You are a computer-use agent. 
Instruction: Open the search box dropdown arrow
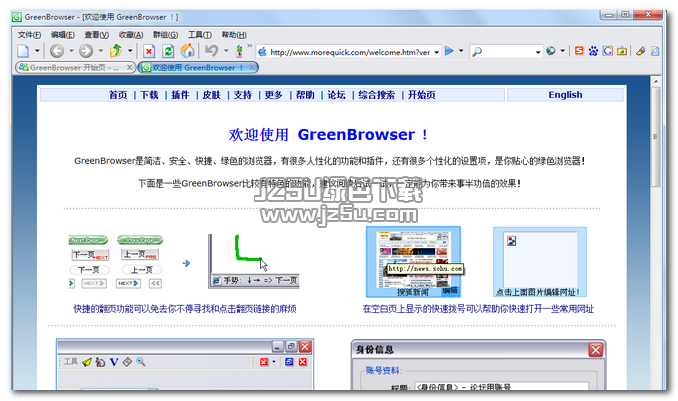538,52
